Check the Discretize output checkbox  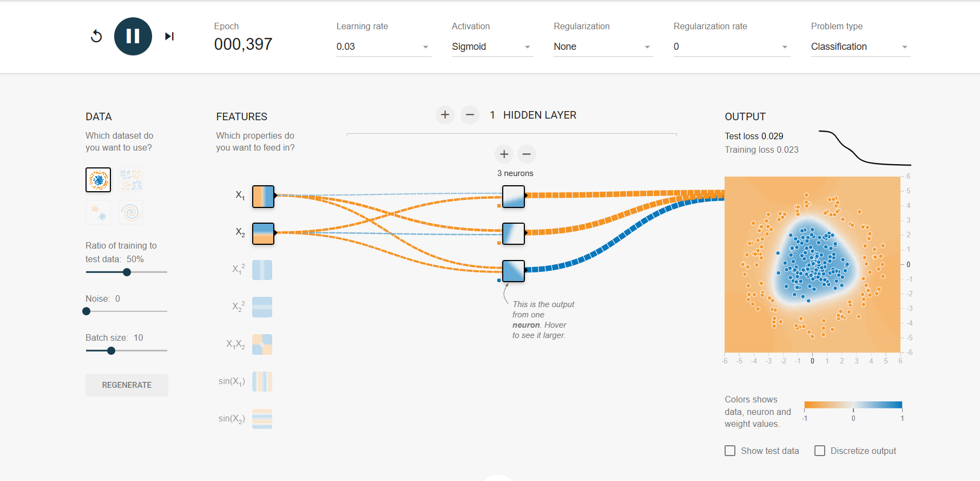[820, 451]
